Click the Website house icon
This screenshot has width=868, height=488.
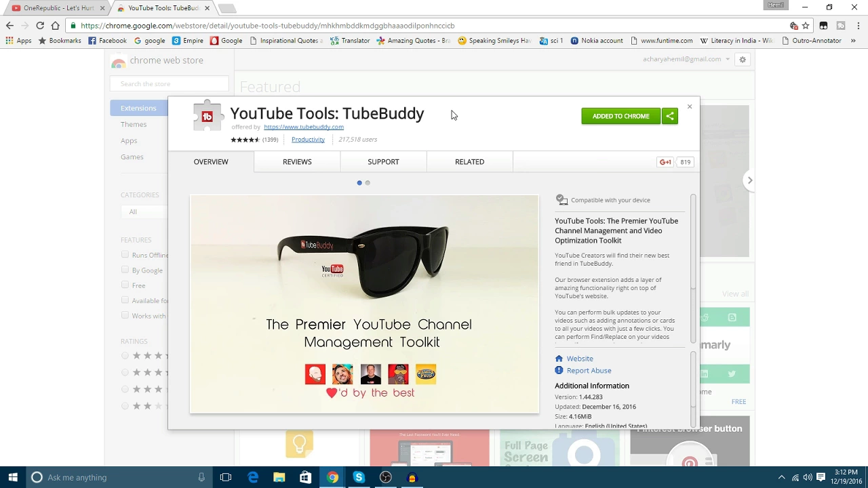tap(559, 359)
